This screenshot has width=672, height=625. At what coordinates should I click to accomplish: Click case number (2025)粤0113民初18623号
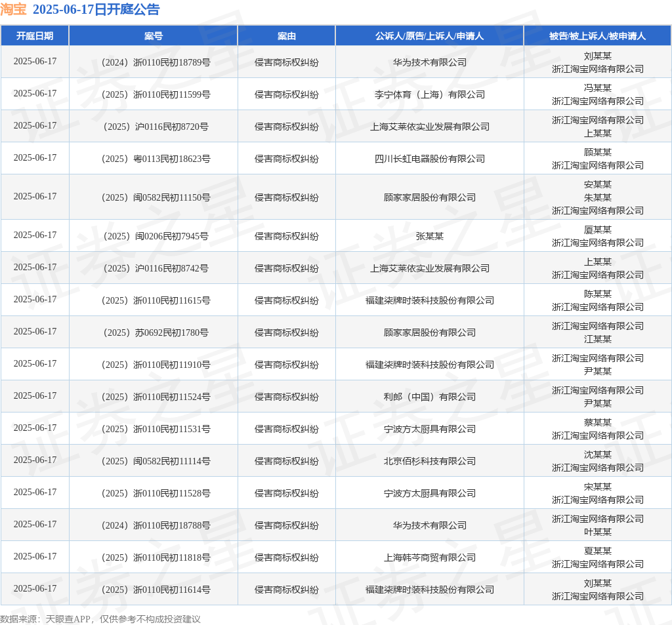(156, 159)
